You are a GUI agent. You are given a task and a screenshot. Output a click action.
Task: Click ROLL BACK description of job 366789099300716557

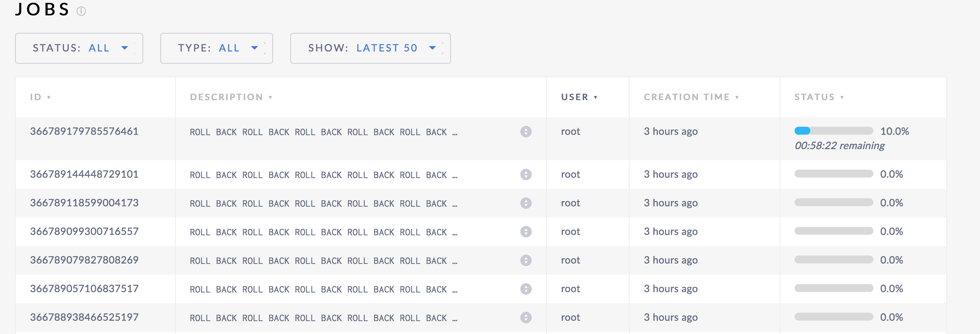click(323, 232)
